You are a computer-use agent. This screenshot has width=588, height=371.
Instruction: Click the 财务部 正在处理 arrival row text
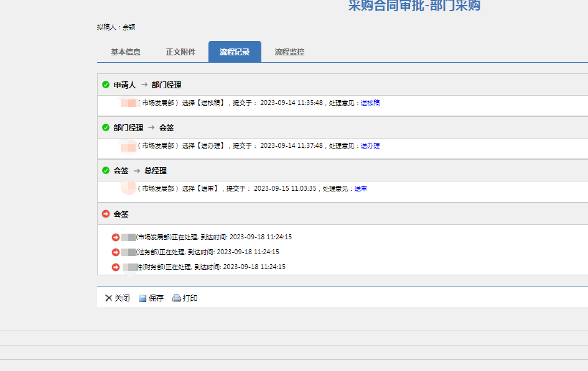coord(211,267)
